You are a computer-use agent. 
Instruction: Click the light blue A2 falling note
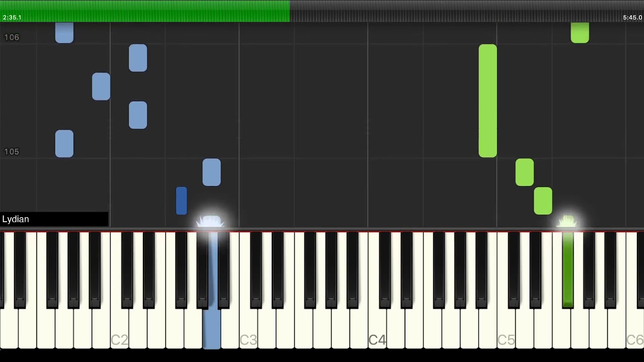click(211, 172)
